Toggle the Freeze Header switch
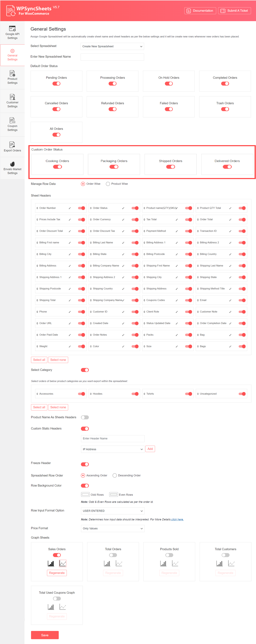 [x=85, y=464]
